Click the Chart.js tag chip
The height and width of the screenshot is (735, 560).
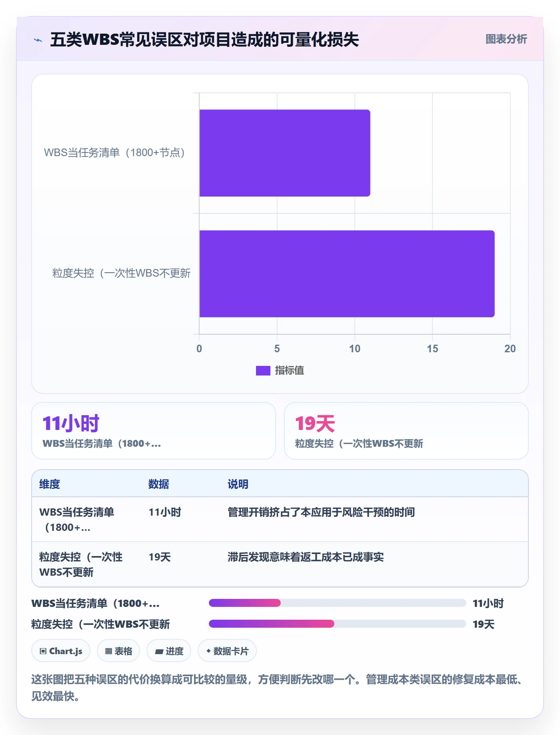point(61,651)
